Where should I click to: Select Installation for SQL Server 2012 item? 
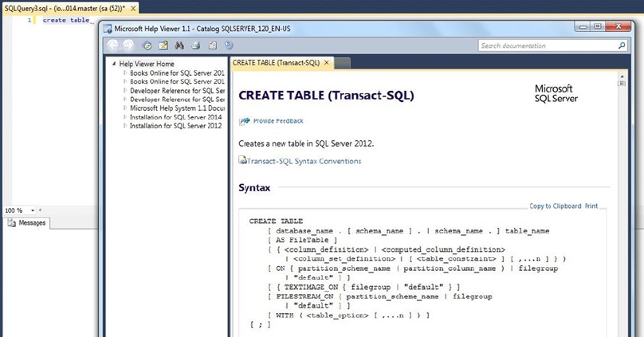[x=176, y=126]
